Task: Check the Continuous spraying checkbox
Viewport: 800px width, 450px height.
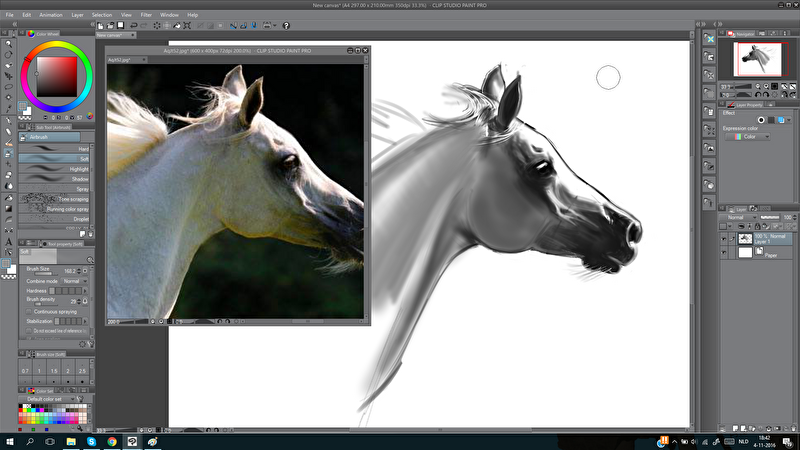Action: click(x=29, y=311)
